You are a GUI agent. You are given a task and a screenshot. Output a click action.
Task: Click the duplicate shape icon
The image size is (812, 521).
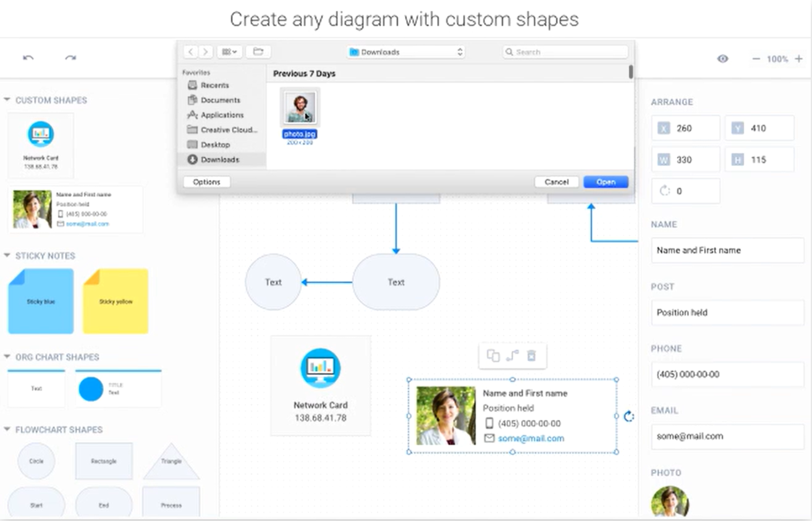(493, 356)
